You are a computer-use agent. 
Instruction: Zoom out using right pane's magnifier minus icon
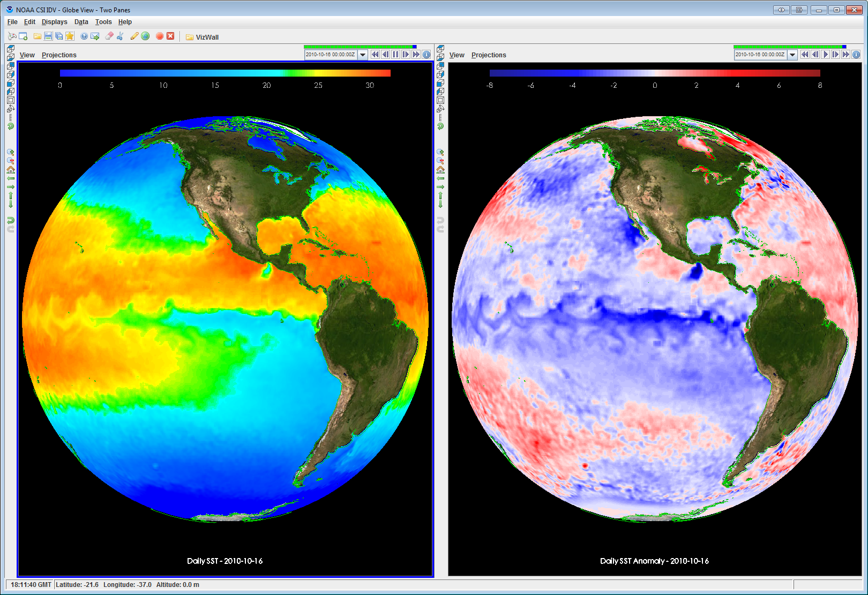[440, 161]
